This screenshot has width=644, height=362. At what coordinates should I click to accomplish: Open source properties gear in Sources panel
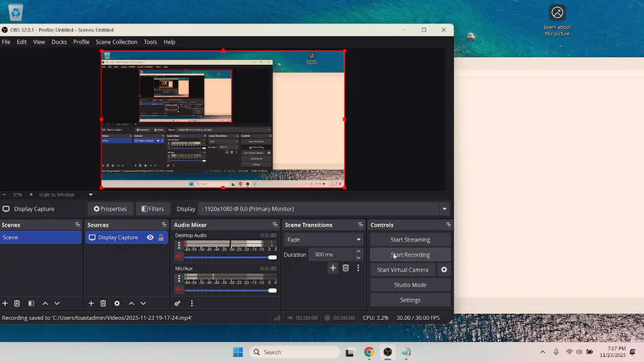coord(117,303)
